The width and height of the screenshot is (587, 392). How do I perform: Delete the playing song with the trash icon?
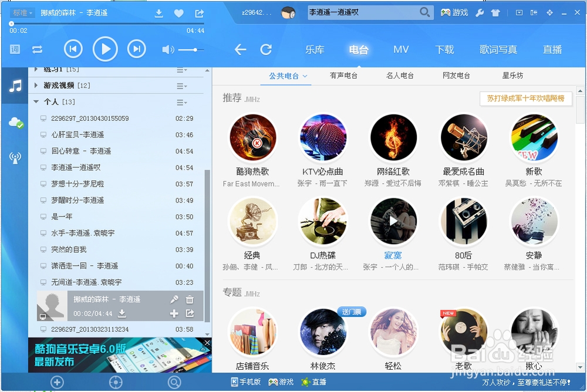point(190,299)
